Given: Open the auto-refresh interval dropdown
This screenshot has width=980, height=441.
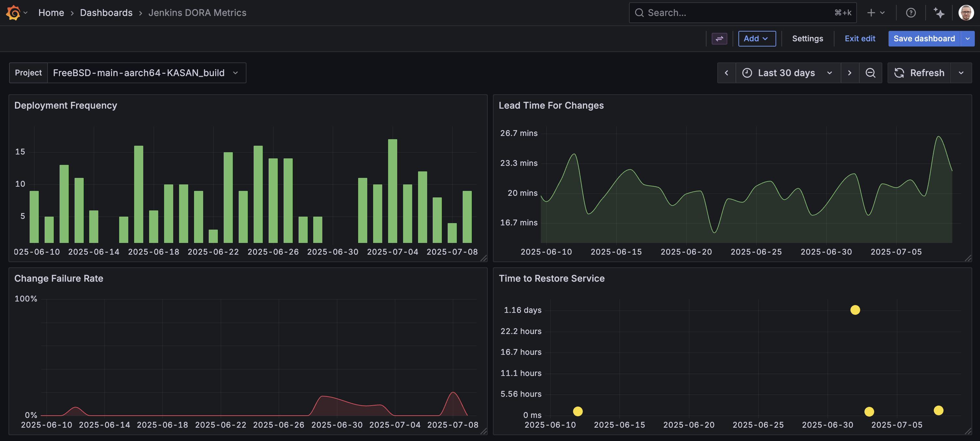Looking at the screenshot, I should pyautogui.click(x=962, y=73).
